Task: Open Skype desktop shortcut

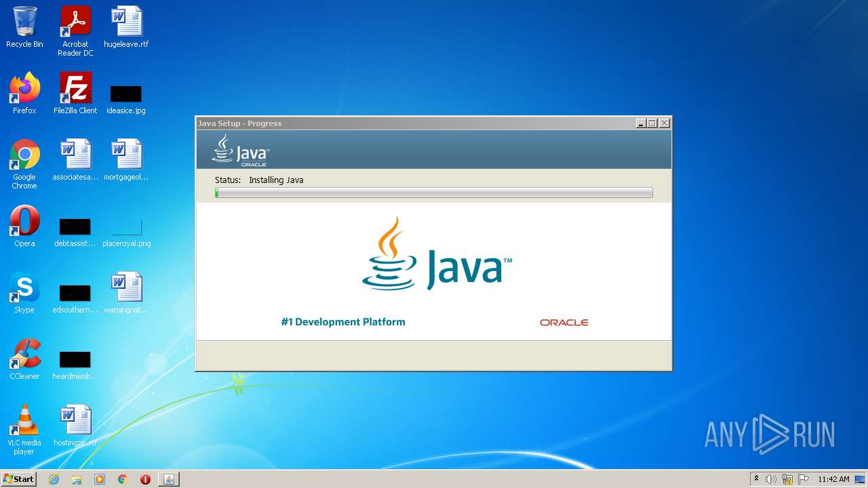Action: (24, 293)
